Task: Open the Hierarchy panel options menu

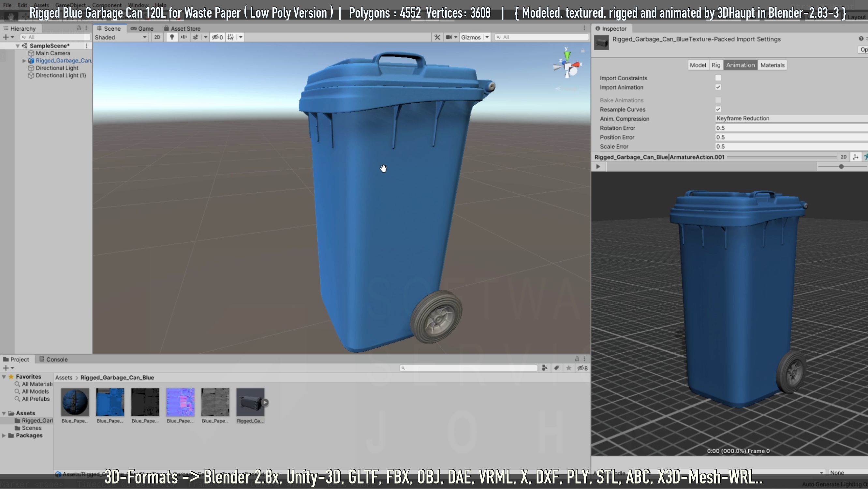Action: pyautogui.click(x=86, y=28)
